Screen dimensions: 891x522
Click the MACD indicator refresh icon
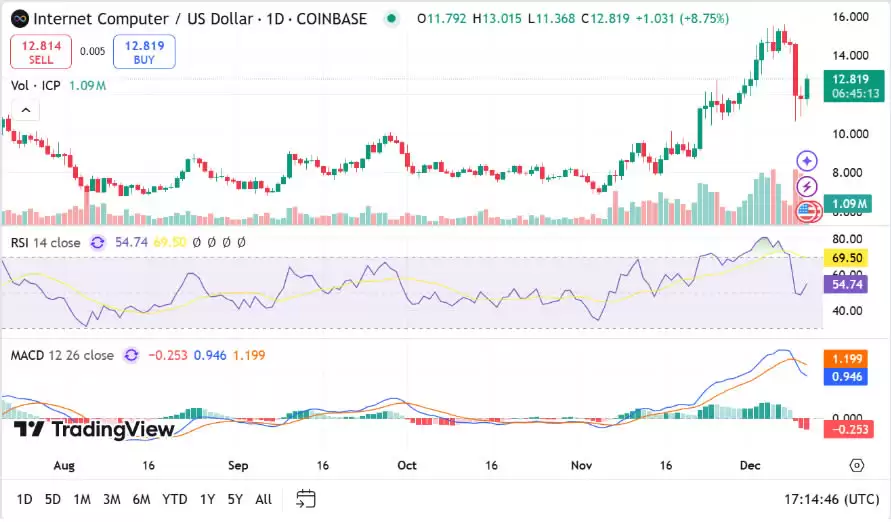click(131, 355)
